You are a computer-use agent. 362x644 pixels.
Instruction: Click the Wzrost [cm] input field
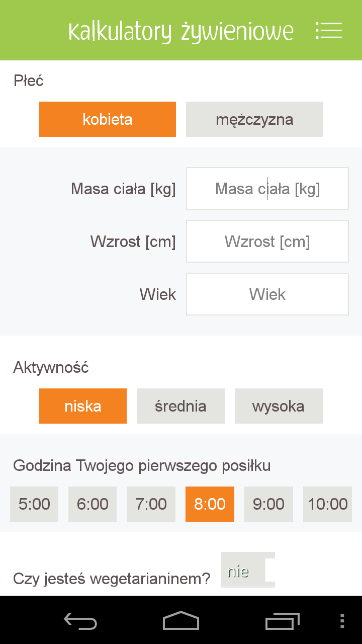(x=267, y=242)
